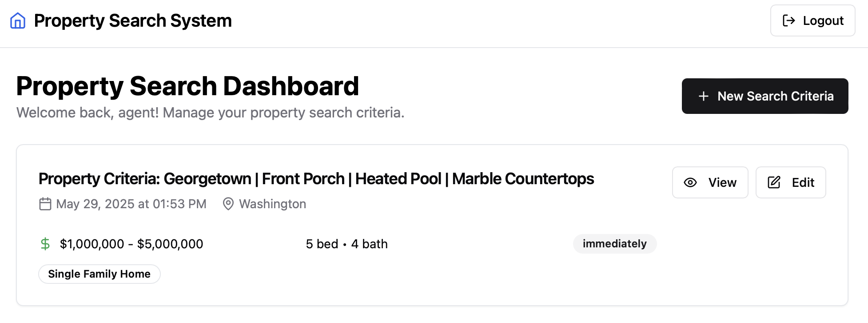Image resolution: width=868 pixels, height=323 pixels.
Task: Click the May 29, 2025 timestamp
Action: 131,204
